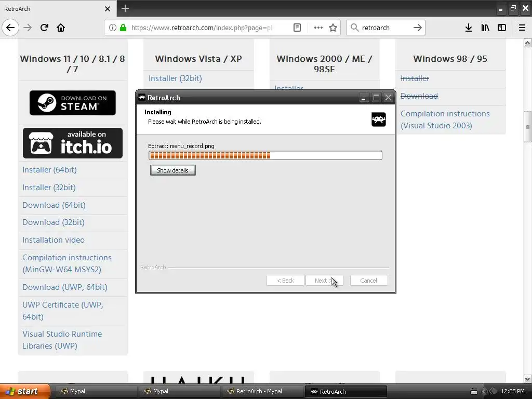Click the Download (32bit) link
The image size is (532, 399).
pos(54,222)
